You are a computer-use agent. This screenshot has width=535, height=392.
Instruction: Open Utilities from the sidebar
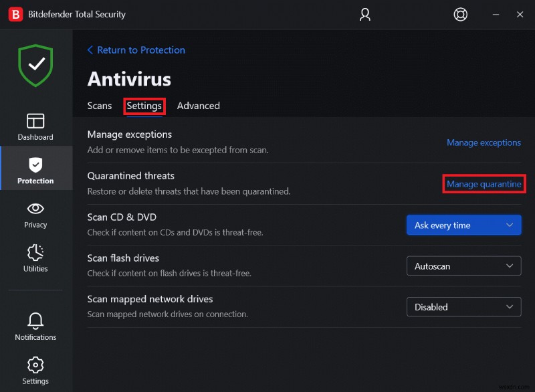click(x=35, y=258)
